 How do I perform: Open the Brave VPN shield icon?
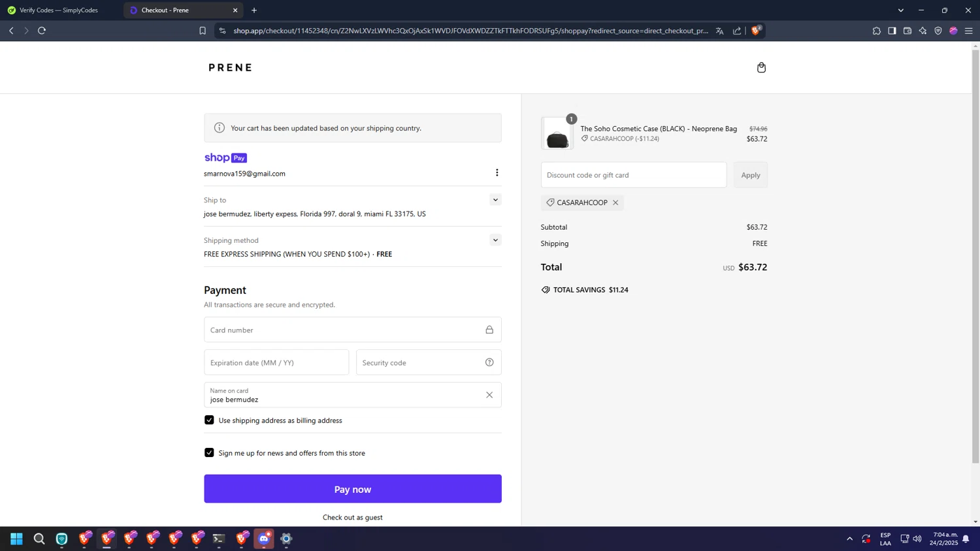click(x=938, y=31)
